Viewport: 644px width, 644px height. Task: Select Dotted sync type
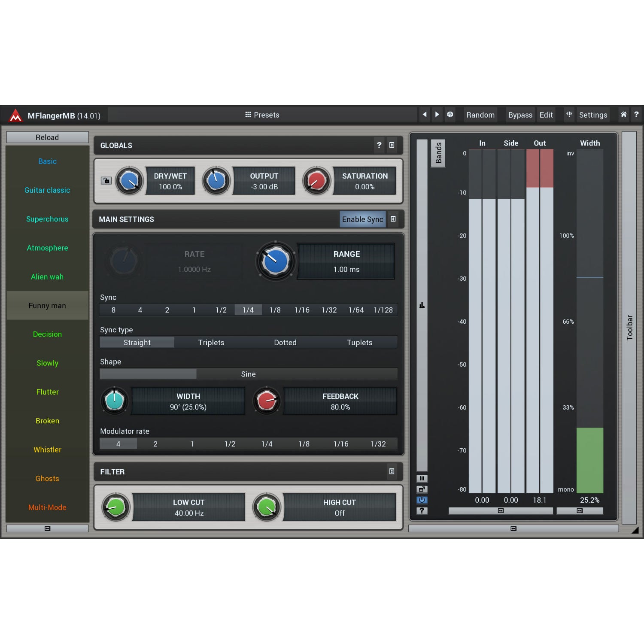(x=286, y=343)
